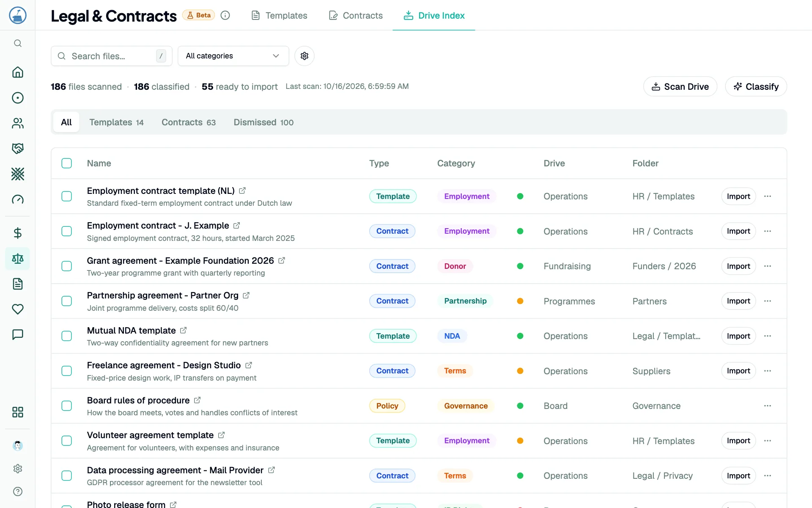Click the info icon beside Beta badge
Viewport: 812px width, 508px height.
click(x=225, y=16)
